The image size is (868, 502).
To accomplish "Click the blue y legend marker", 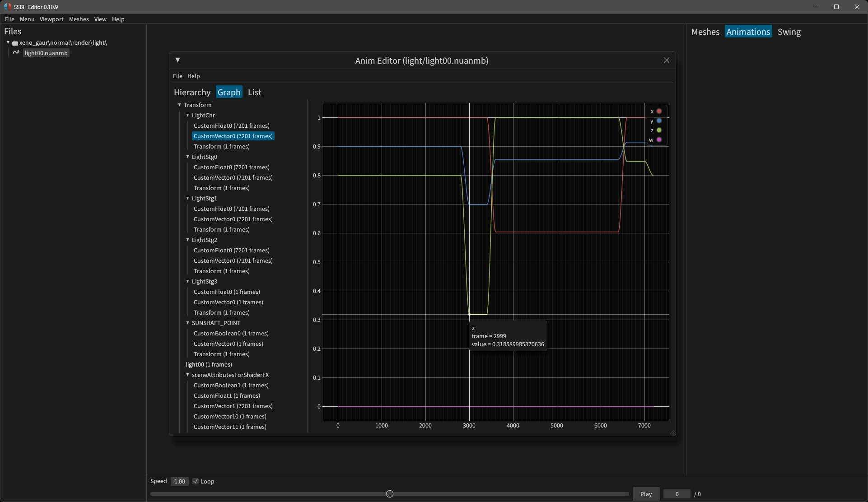I will [659, 121].
